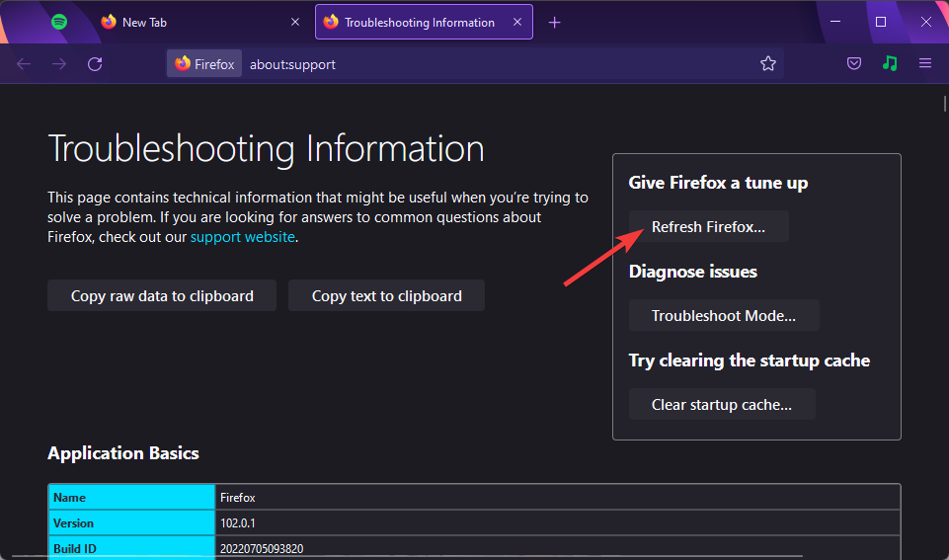This screenshot has width=949, height=560.
Task: Click the Name row header cell
Action: click(131, 497)
